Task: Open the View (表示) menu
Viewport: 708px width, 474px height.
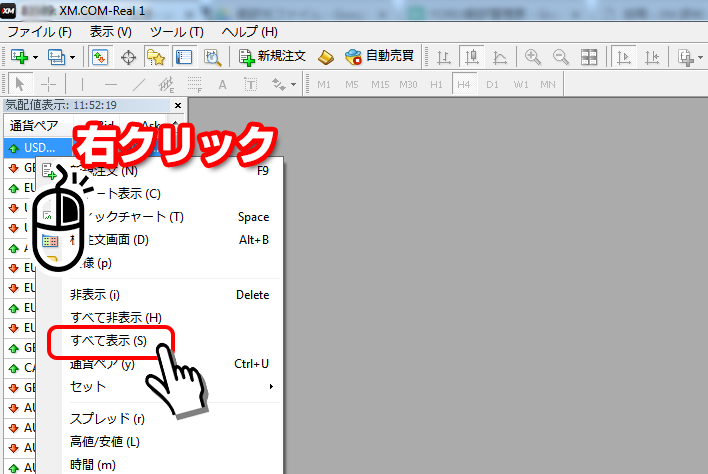Action: click(110, 32)
